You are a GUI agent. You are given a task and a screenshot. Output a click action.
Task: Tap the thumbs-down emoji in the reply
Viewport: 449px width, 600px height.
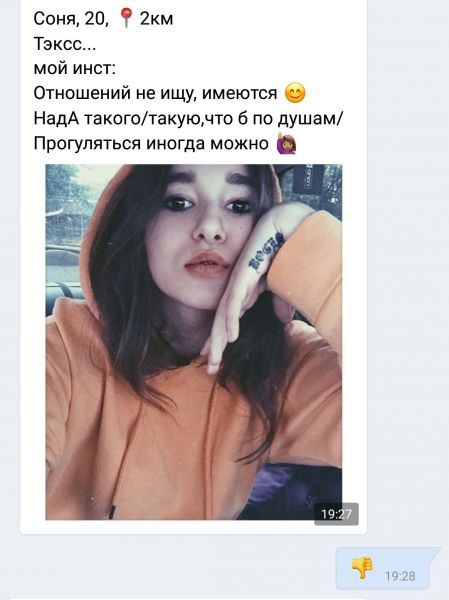tap(362, 567)
